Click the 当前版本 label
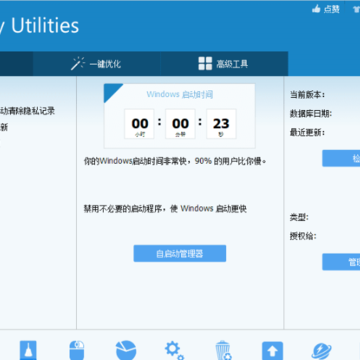The width and height of the screenshot is (360, 360). tap(307, 95)
